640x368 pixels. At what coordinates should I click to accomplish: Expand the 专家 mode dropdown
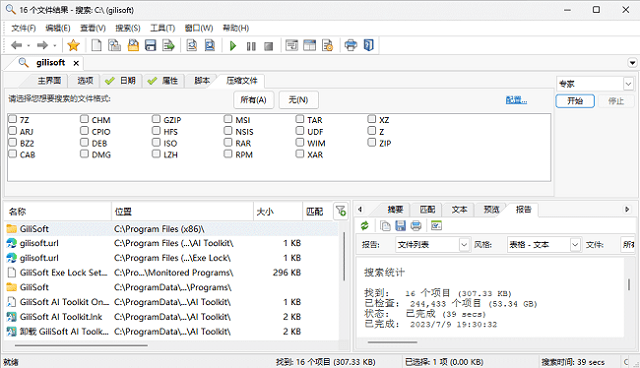coord(628,84)
